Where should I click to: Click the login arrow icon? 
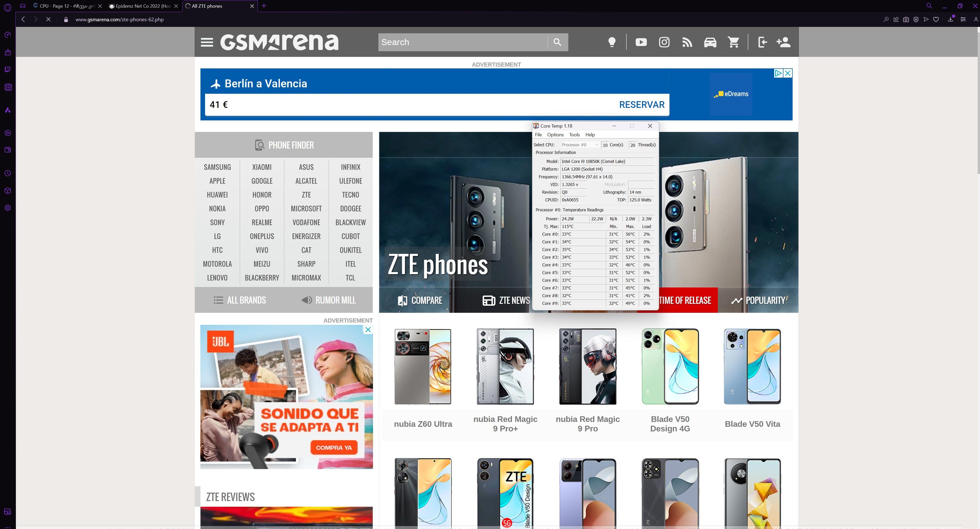pos(762,42)
